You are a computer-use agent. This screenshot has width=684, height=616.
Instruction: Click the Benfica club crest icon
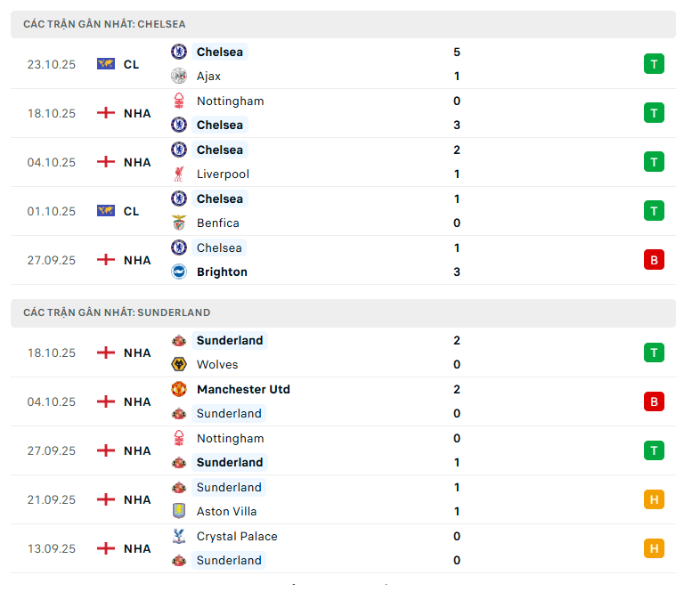coord(179,223)
